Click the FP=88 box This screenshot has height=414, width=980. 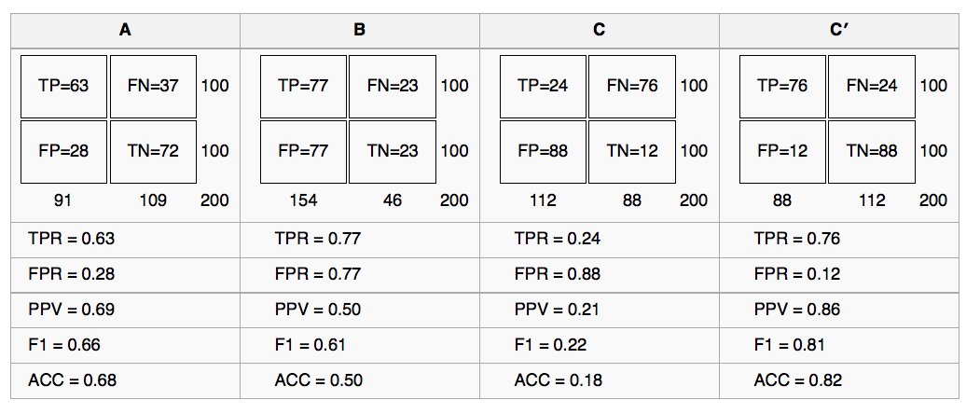pos(543,150)
